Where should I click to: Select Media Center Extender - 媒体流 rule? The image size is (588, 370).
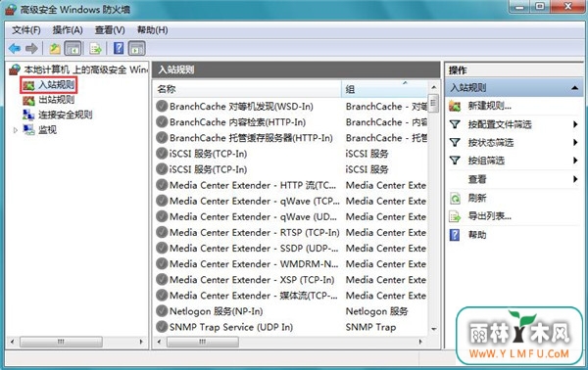coord(254,295)
